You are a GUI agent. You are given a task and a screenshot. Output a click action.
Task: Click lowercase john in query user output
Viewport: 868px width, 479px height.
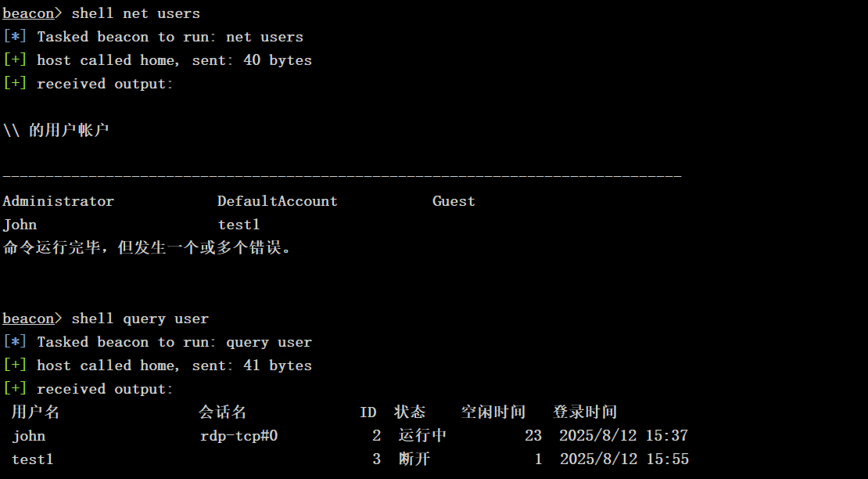click(x=28, y=436)
